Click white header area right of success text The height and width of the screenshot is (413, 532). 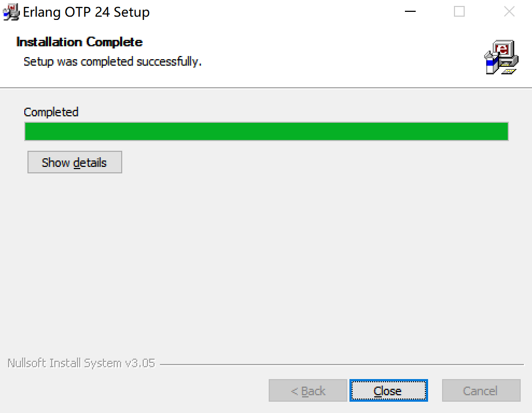[x=339, y=62]
